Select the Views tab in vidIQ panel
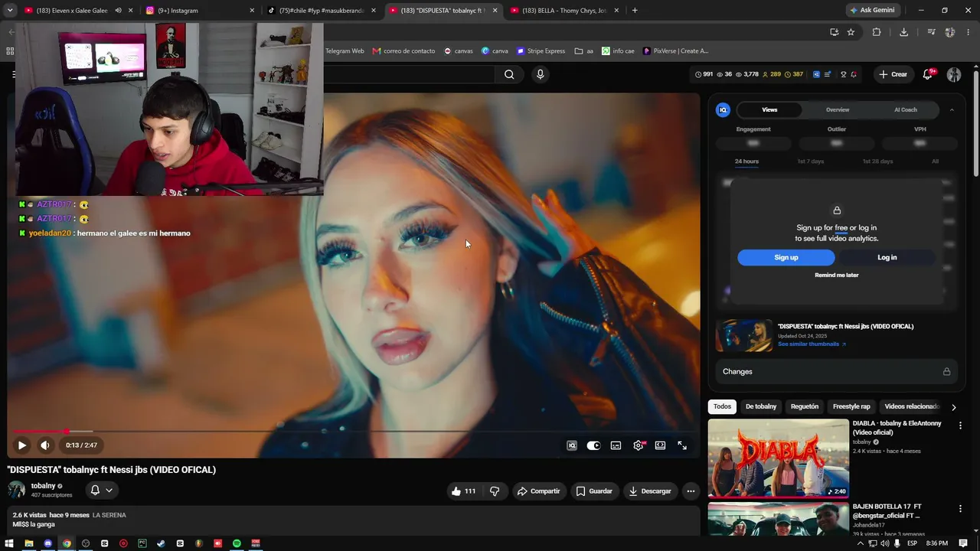The width and height of the screenshot is (980, 551). click(769, 110)
